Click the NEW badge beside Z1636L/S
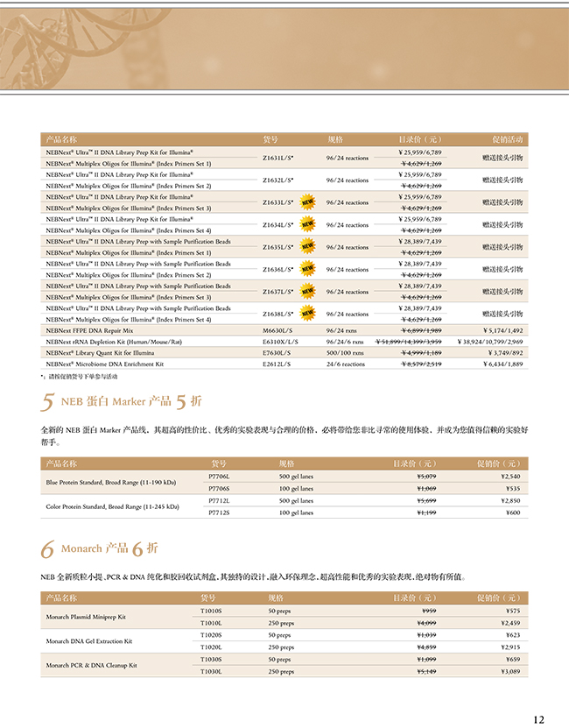Screen dimensions: 569x728 pyautogui.click(x=307, y=269)
